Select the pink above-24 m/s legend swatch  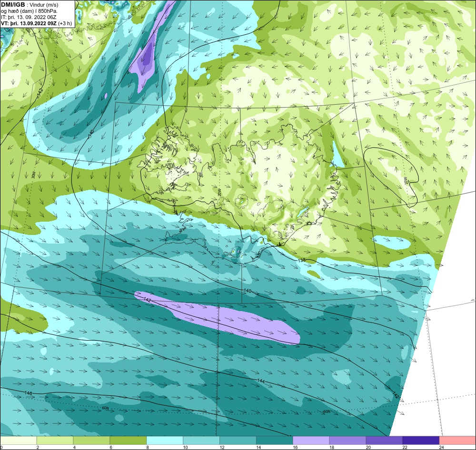(457, 440)
